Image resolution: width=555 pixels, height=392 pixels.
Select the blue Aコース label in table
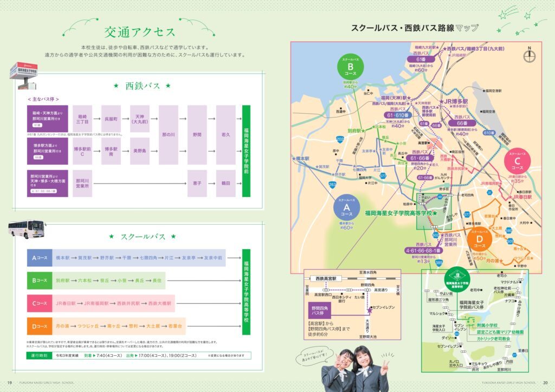point(39,258)
